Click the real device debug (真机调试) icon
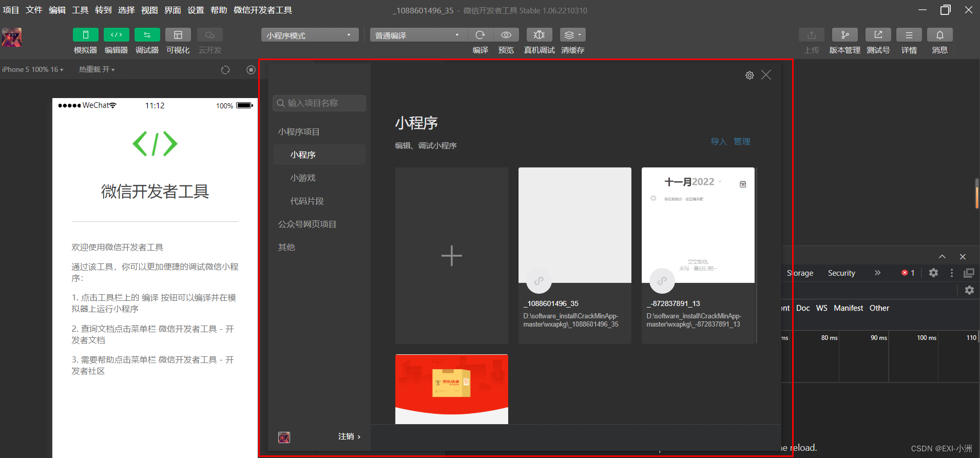The image size is (980, 458). pyautogui.click(x=540, y=35)
